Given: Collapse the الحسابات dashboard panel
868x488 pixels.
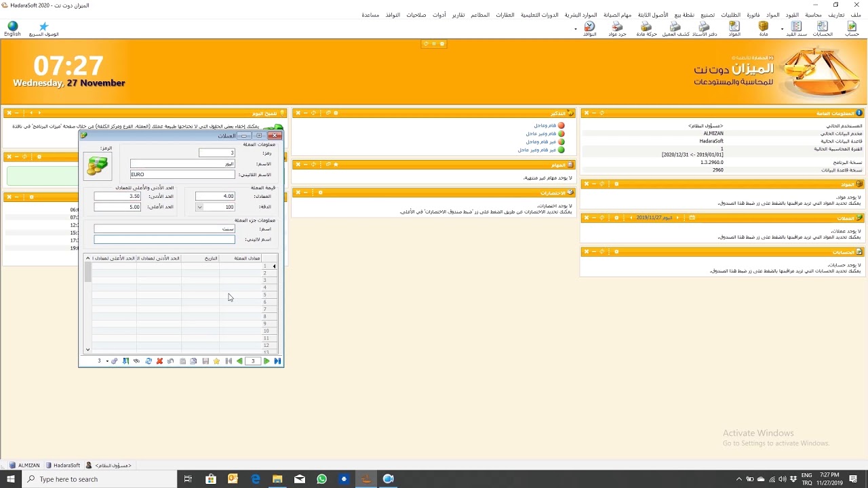Looking at the screenshot, I should [x=594, y=251].
